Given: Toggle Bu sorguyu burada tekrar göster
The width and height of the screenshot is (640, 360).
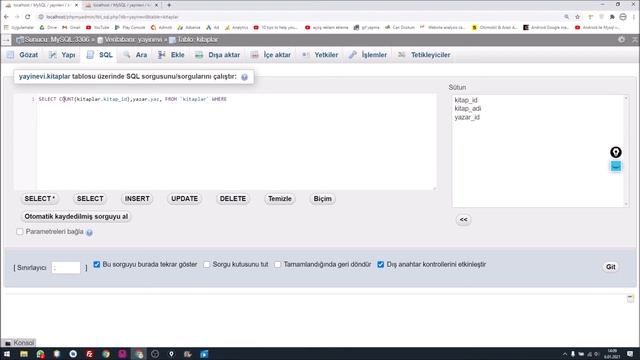Looking at the screenshot, I should point(97,264).
